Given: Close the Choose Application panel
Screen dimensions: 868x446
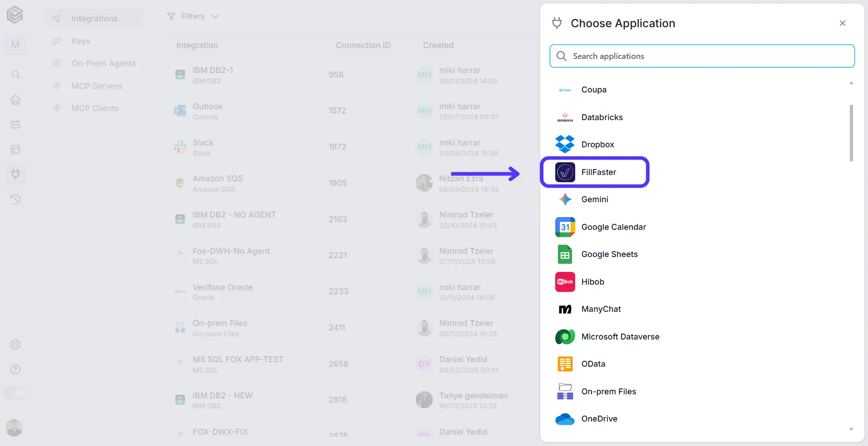Looking at the screenshot, I should (x=842, y=23).
